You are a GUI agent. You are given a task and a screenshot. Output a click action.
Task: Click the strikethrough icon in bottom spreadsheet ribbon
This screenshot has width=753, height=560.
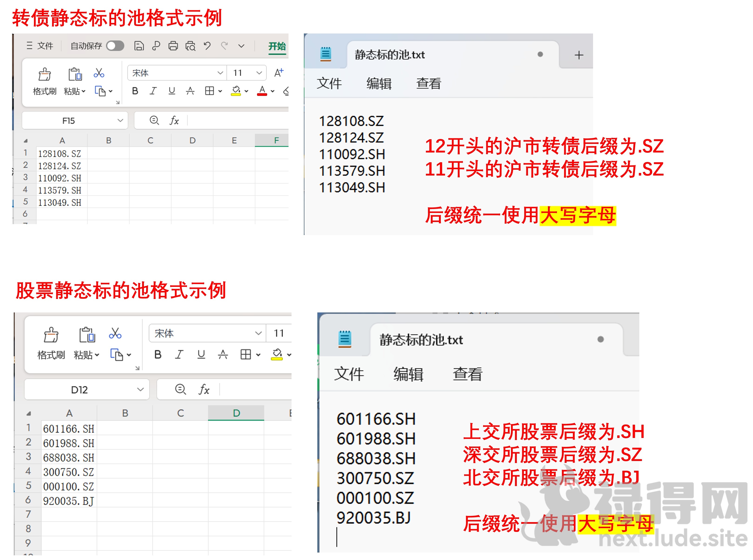coord(223,355)
